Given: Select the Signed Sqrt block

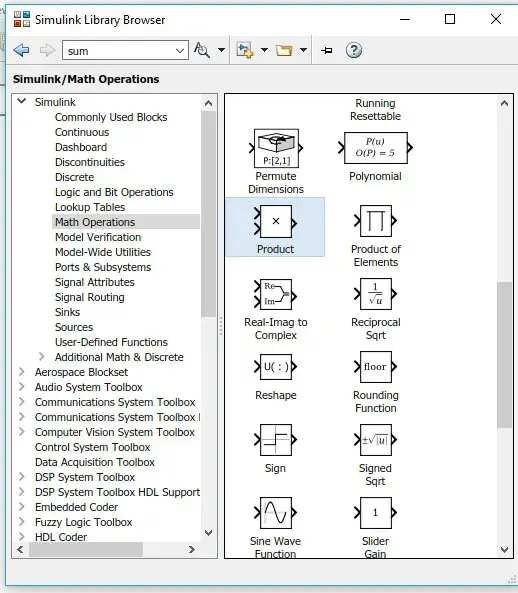Looking at the screenshot, I should pyautogui.click(x=375, y=440).
